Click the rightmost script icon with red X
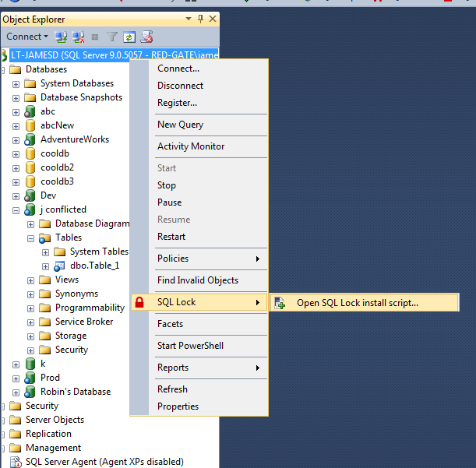476x468 pixels. [x=146, y=37]
